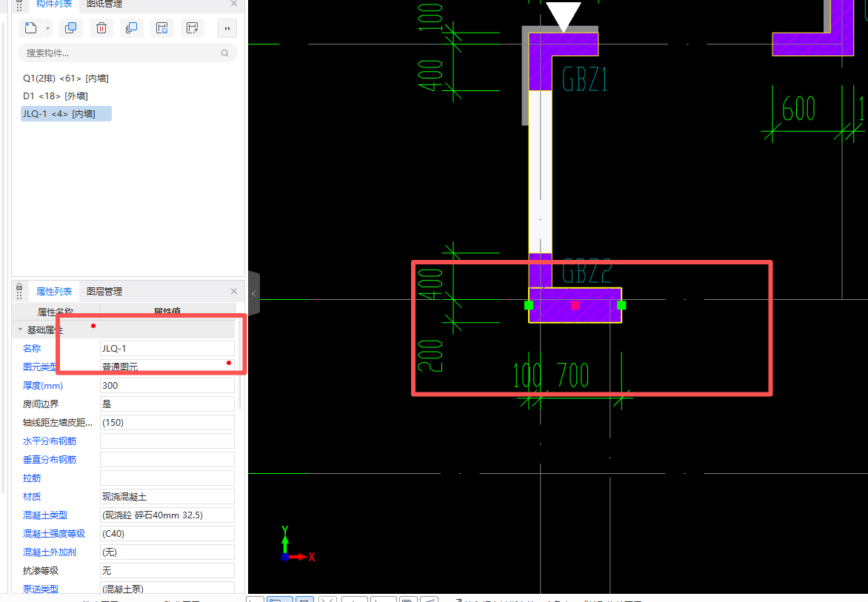Click the 混凝土外加剂 property label

click(50, 552)
